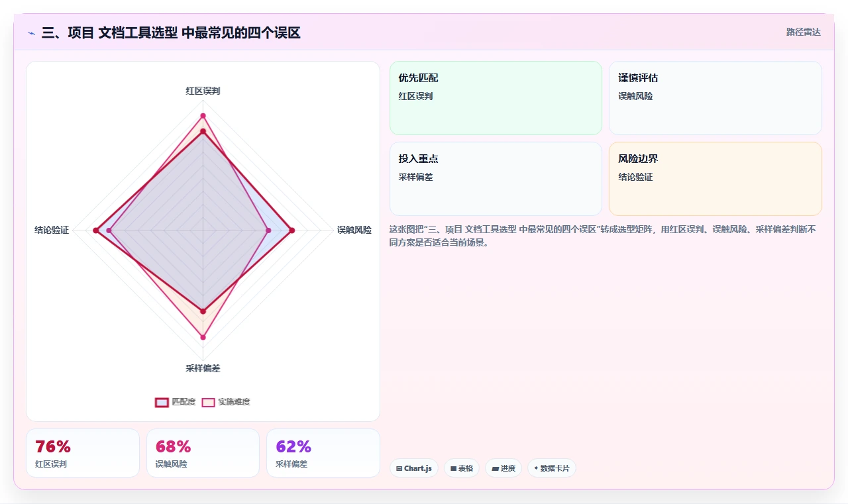Screen dimensions: 848x504
Task: Click the 误触风险 radar axis label
Action: point(354,230)
